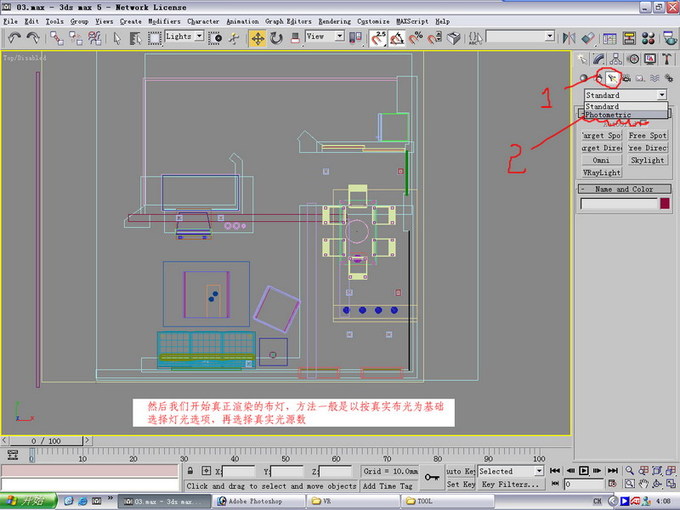Open Schematic View icon
680x510 pixels.
pos(629,38)
